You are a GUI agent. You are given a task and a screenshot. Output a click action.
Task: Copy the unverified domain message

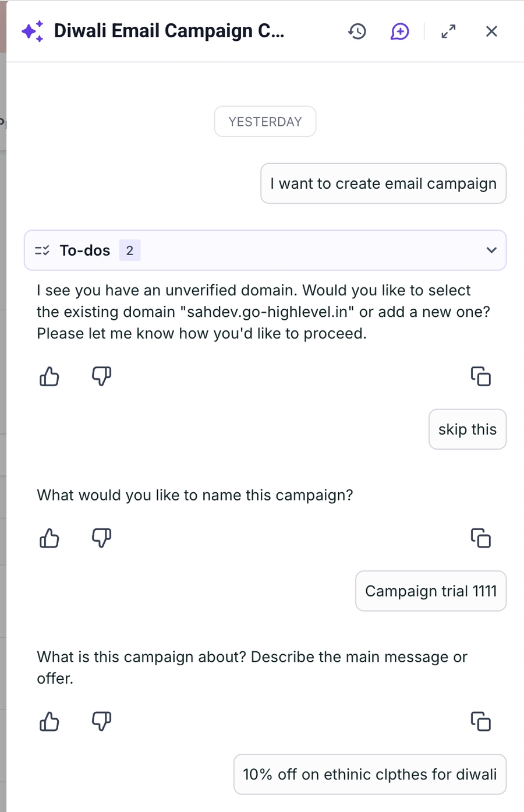pyautogui.click(x=481, y=377)
